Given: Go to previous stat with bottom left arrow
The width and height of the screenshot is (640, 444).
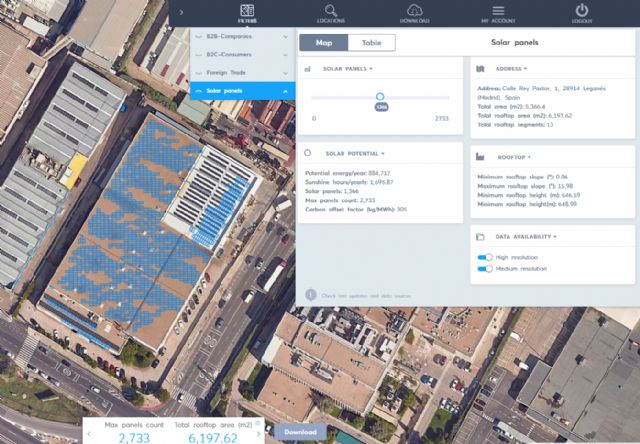Looking at the screenshot, I should pos(89,433).
